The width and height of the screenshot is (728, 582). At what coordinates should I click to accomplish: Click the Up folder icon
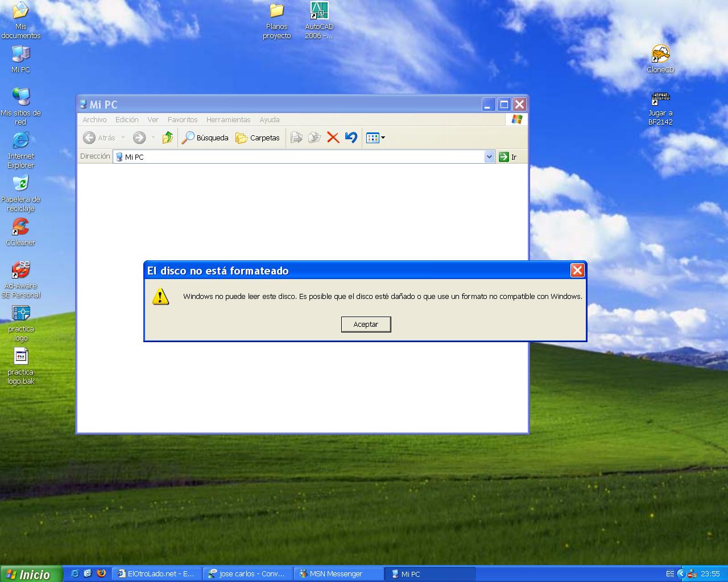(167, 138)
